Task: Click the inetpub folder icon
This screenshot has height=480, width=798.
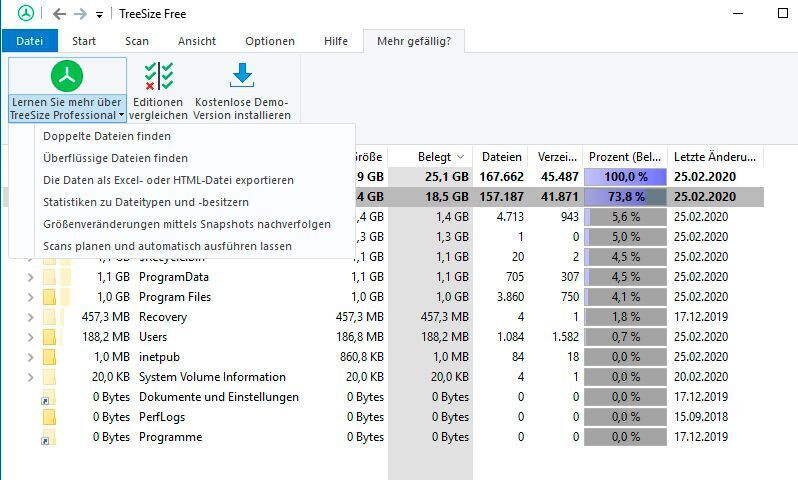Action: (49, 357)
